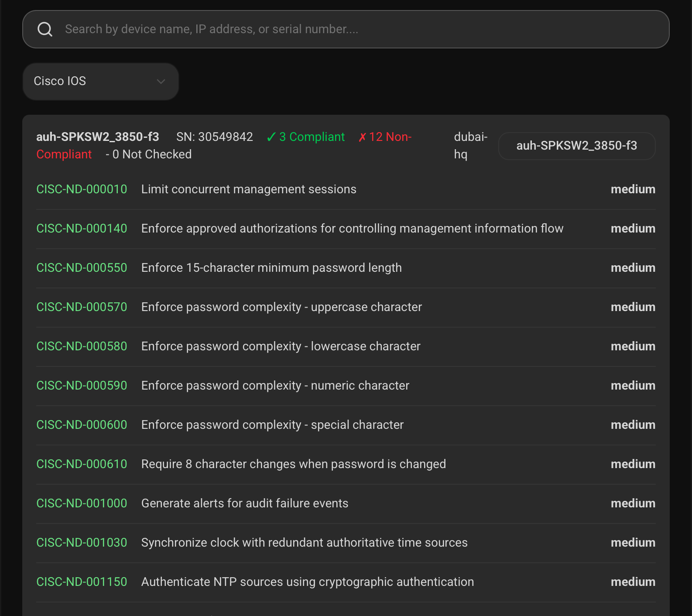This screenshot has height=616, width=692.
Task: Select the lowercase character complexity description
Action: pyautogui.click(x=281, y=346)
